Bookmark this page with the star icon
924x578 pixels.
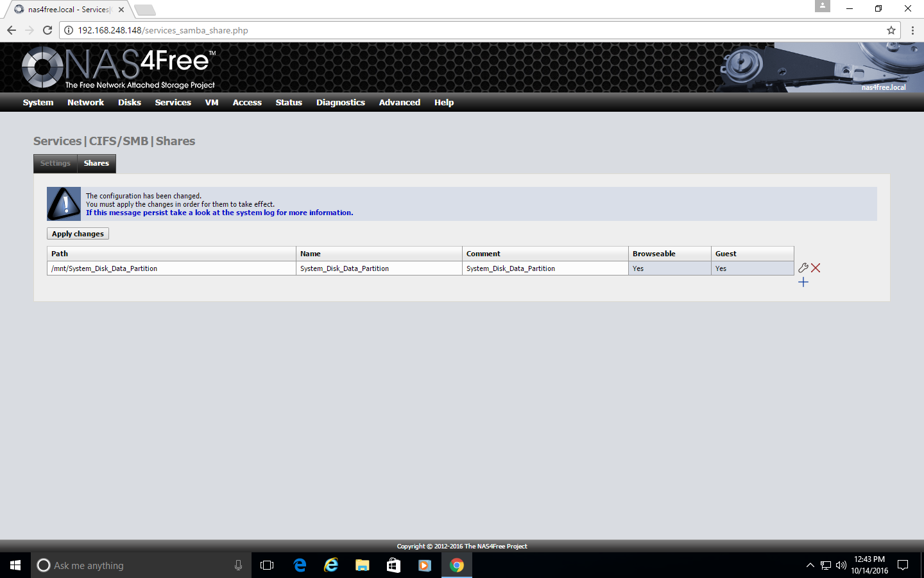coord(891,30)
